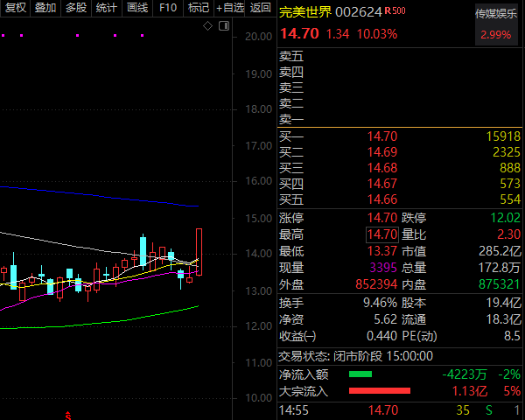This screenshot has height=420, width=525.
Task: Click the 卖五 row label
Action: pyautogui.click(x=291, y=56)
